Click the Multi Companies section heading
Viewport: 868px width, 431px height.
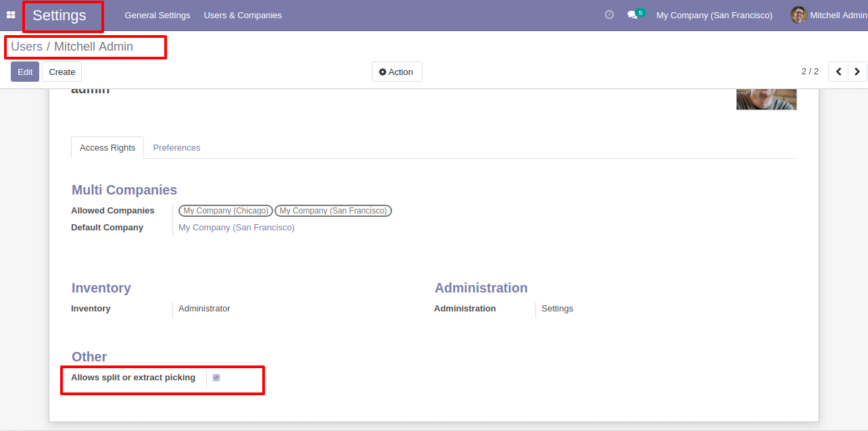coord(124,191)
